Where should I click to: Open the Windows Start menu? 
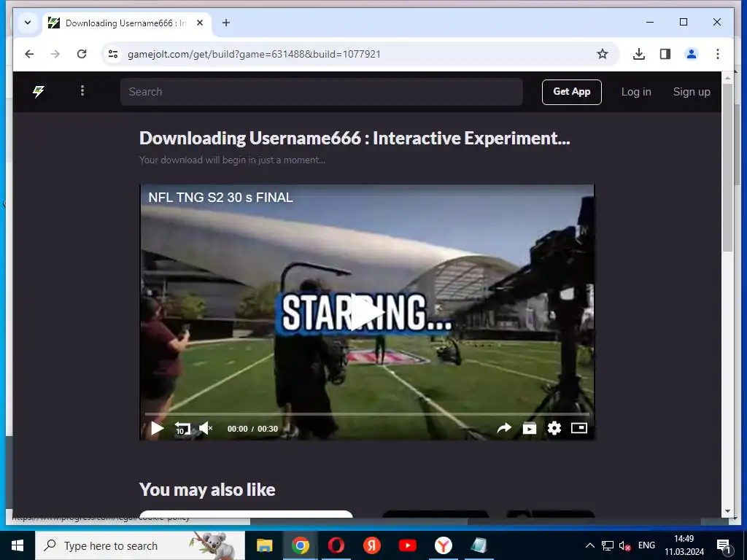coord(18,545)
